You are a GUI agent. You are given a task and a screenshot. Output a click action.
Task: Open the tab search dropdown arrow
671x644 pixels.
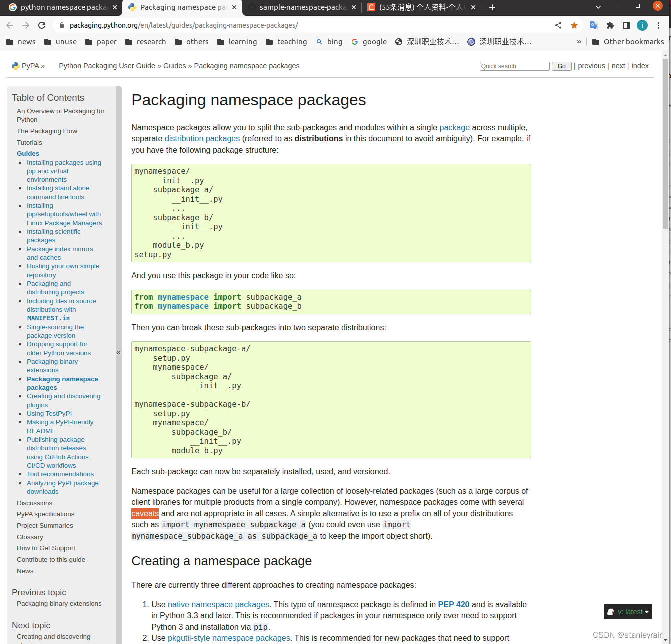598,7
